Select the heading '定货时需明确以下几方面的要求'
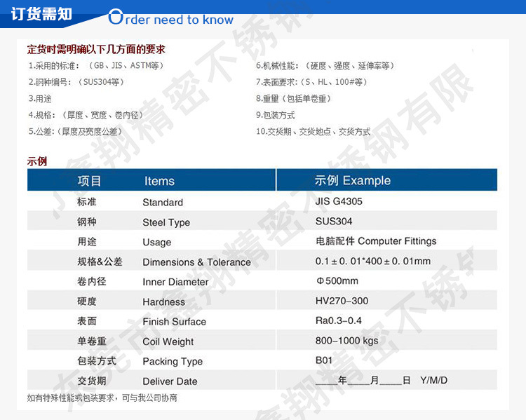 96,49
